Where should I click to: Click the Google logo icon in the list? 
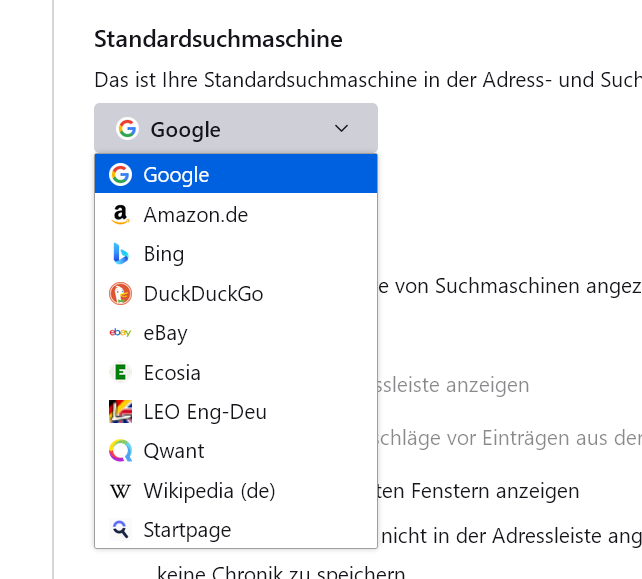coord(120,175)
